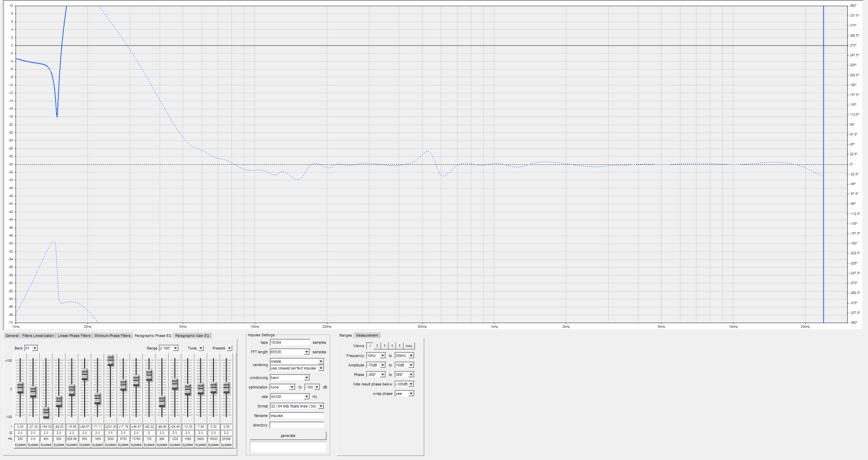The height and width of the screenshot is (460, 868).
Task: Toggle bypass for the 13760 Hz band
Action: point(136,445)
